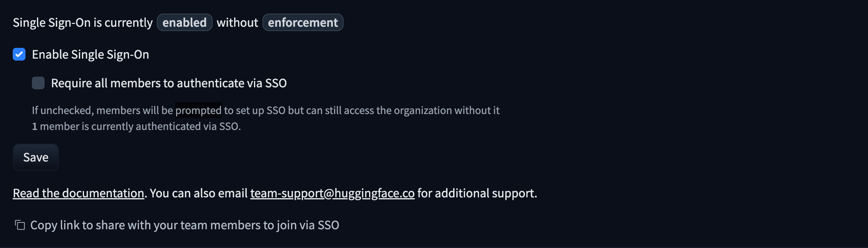
Task: Click the bold "1" member count
Action: click(x=35, y=126)
